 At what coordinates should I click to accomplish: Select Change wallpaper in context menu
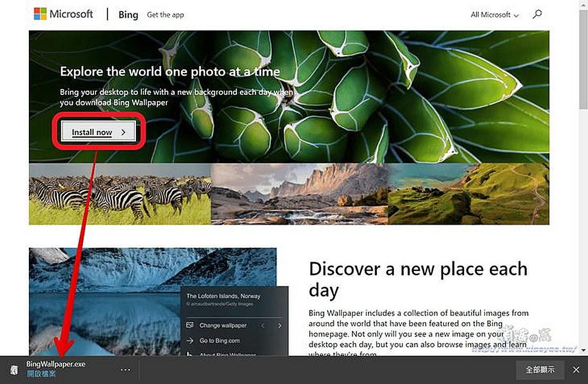[223, 325]
